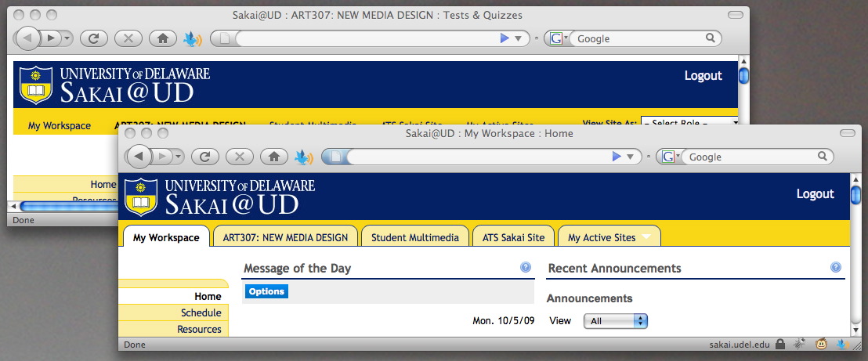Open help for Recent Announcements
Screen dimensions: 868x361
click(x=836, y=268)
